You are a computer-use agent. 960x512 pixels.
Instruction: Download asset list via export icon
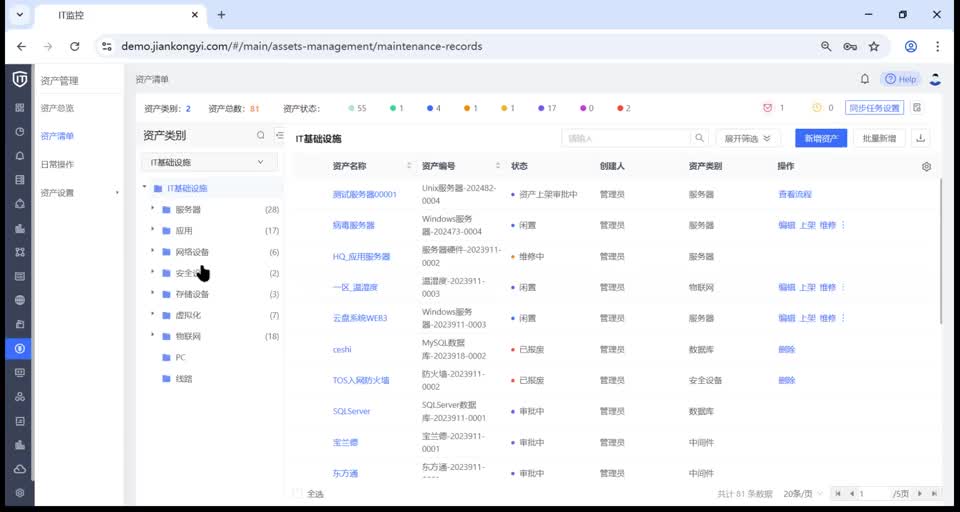click(921, 138)
